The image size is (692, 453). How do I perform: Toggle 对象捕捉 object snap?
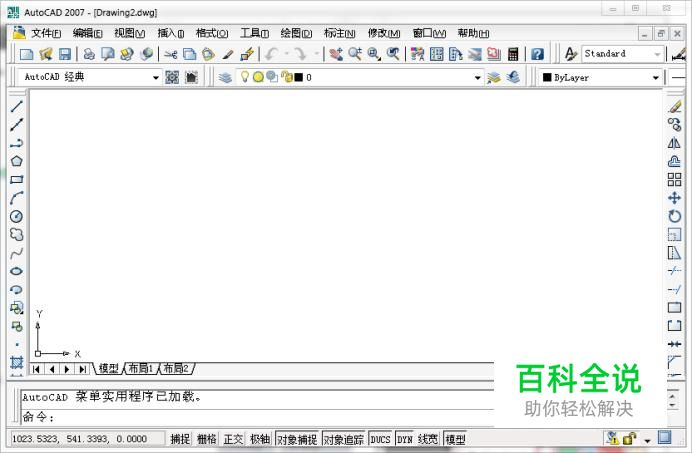click(297, 439)
